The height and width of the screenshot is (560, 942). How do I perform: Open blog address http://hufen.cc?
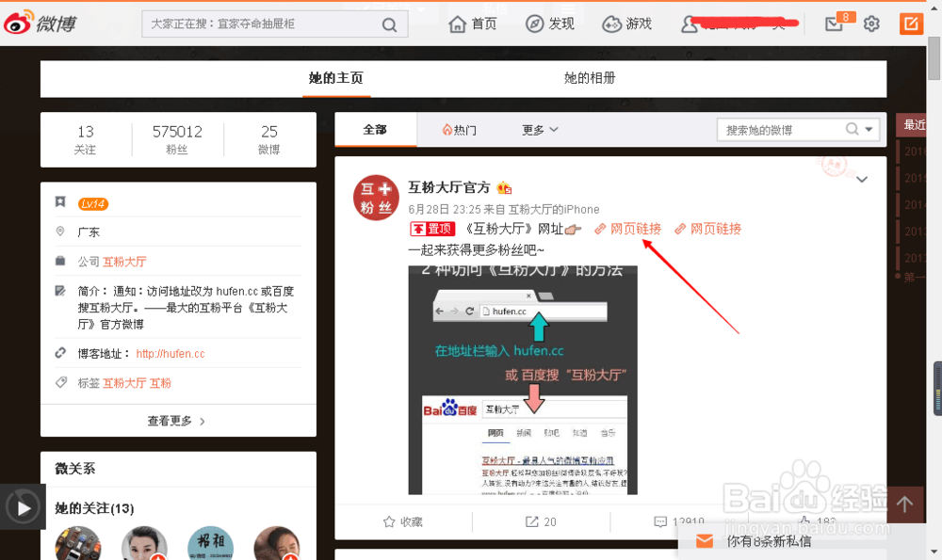coord(170,354)
